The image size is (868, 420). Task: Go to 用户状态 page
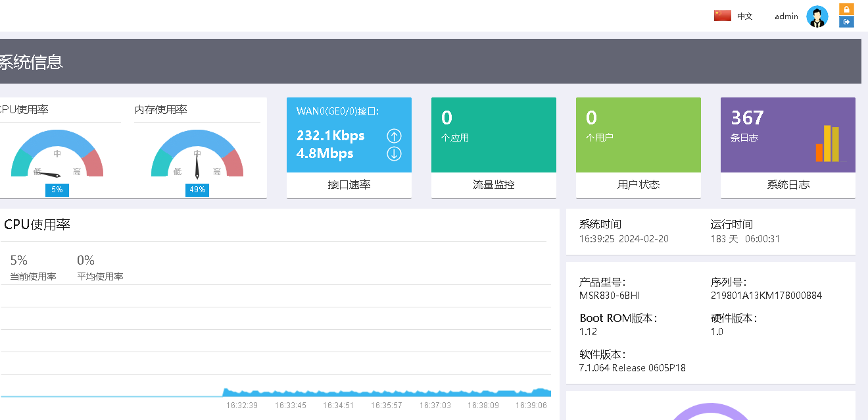(639, 185)
